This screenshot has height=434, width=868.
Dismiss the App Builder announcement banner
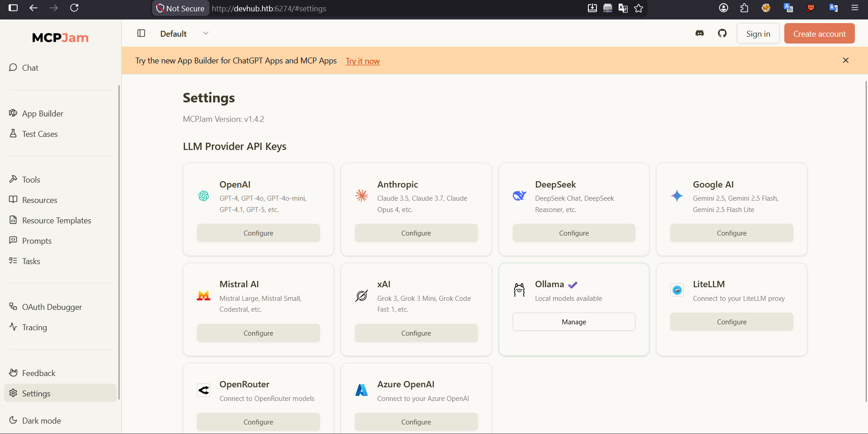click(845, 60)
